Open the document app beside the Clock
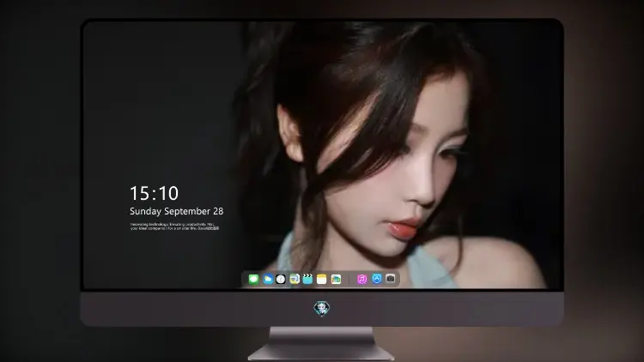Image resolution: width=644 pixels, height=362 pixels. click(x=294, y=279)
